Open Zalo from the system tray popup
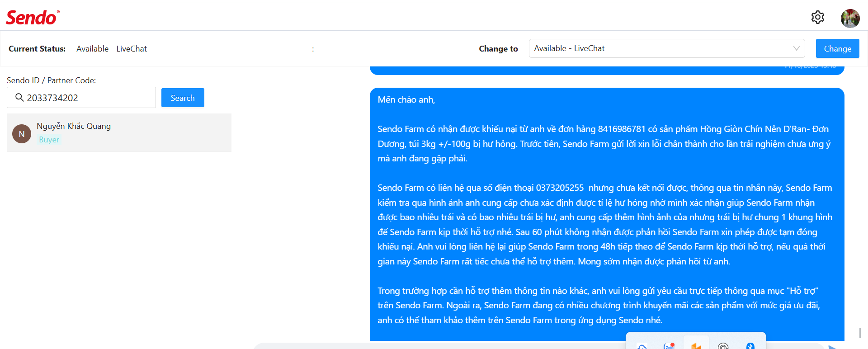This screenshot has width=868, height=349. (669, 346)
